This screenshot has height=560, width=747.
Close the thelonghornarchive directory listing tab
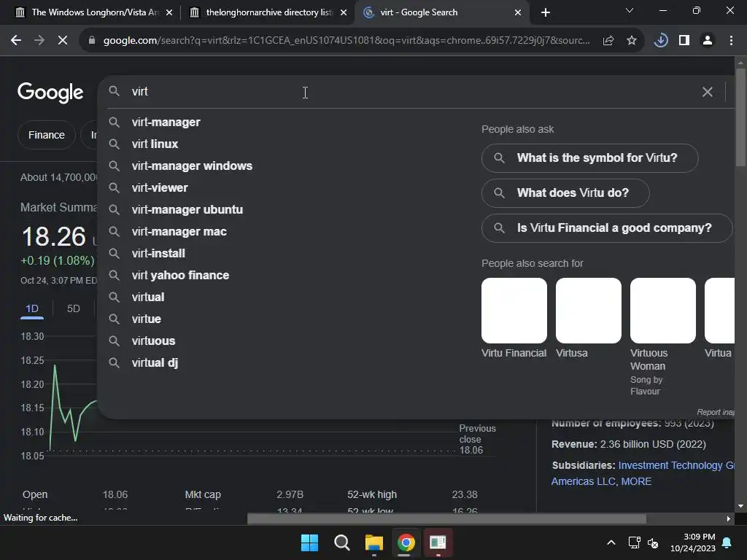click(x=344, y=12)
